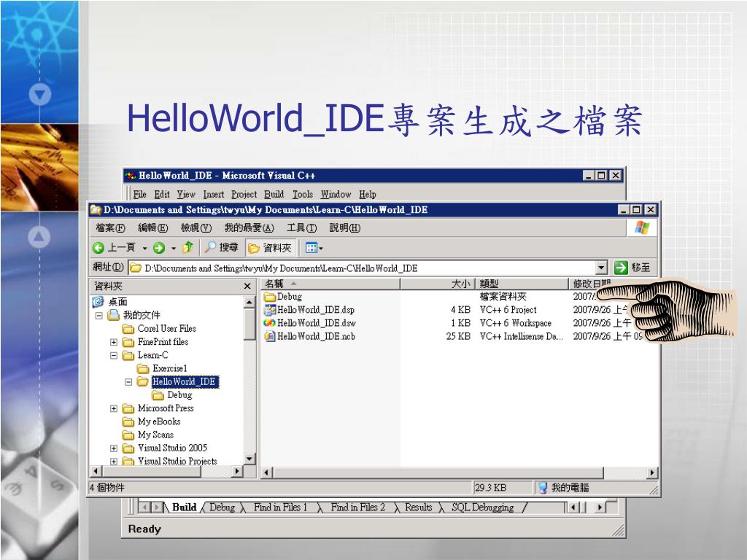Click the 我的電腦 status bar icon
The width and height of the screenshot is (747, 560).
pos(543,488)
